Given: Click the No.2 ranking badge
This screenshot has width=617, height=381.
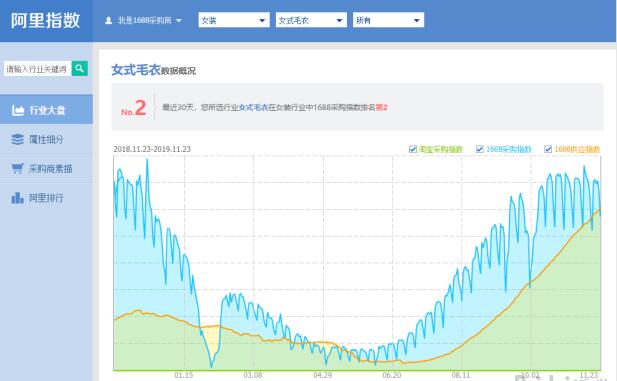Looking at the screenshot, I should click(134, 108).
